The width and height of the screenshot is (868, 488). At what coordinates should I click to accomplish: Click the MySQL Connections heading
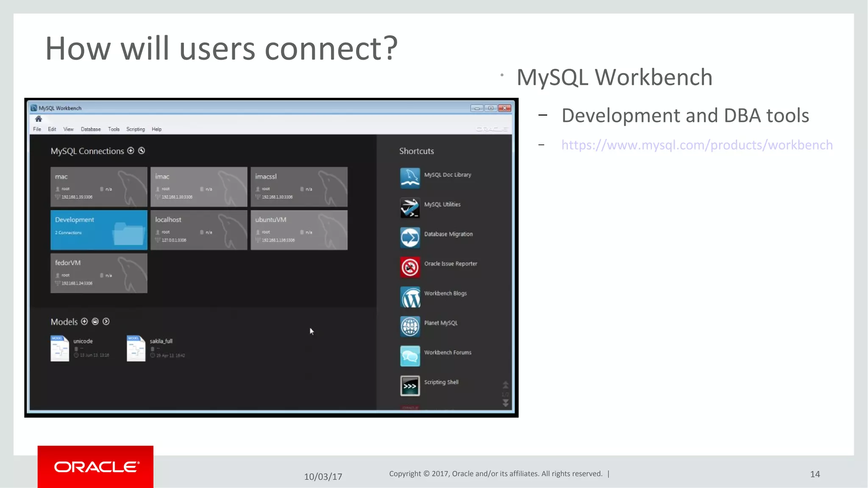pos(87,151)
